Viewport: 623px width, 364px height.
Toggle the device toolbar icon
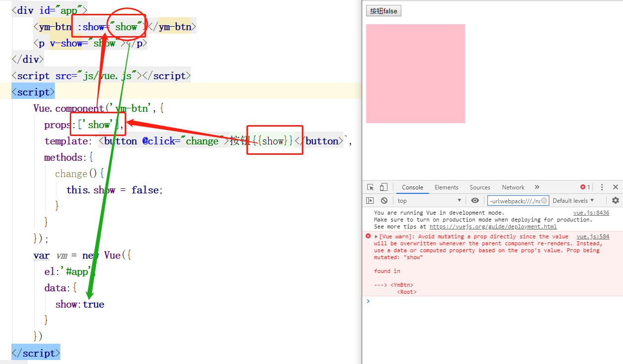coord(383,187)
